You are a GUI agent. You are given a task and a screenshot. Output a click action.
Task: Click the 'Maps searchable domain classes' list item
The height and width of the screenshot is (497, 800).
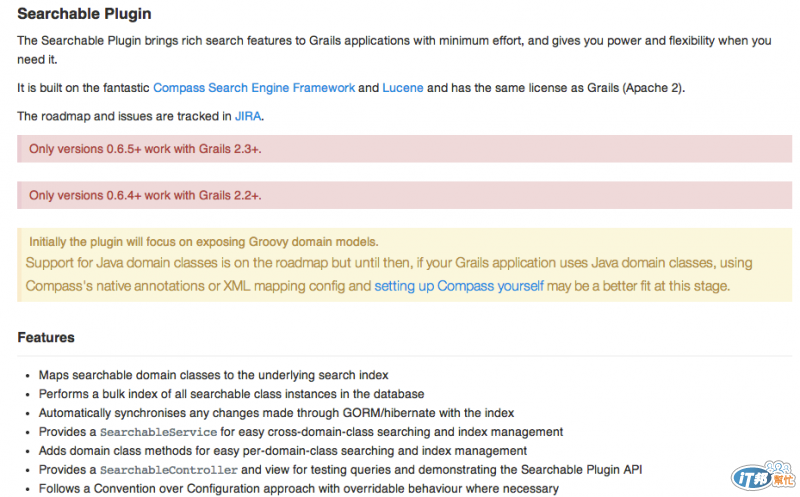[213, 375]
